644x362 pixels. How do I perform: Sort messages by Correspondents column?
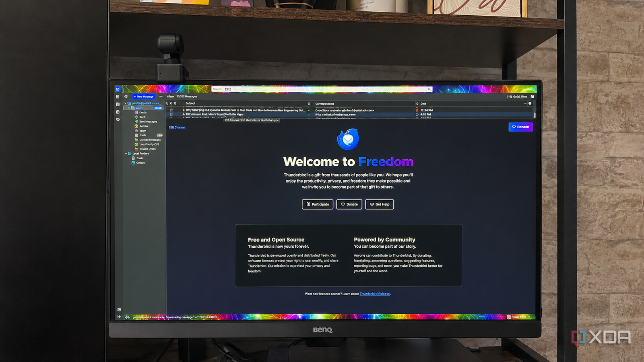(324, 104)
